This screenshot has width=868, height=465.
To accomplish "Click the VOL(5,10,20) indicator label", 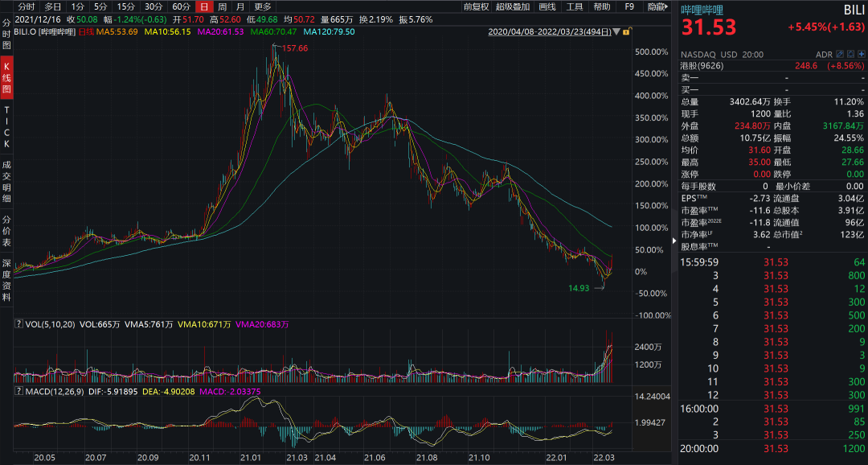I will point(50,324).
